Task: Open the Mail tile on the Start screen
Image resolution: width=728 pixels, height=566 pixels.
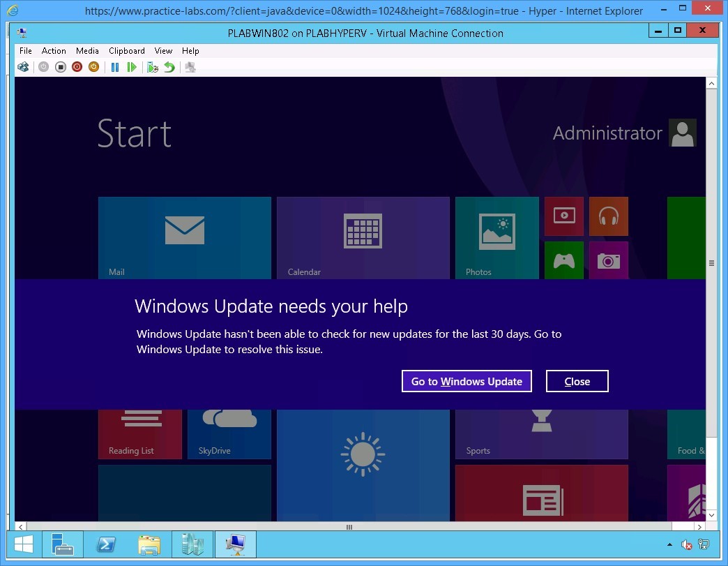Action: (185, 237)
